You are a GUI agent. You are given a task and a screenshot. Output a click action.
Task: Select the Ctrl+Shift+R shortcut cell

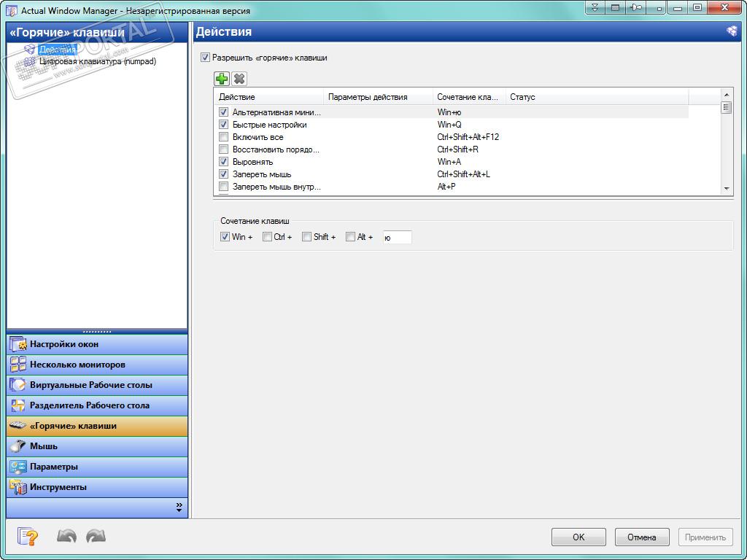(457, 149)
